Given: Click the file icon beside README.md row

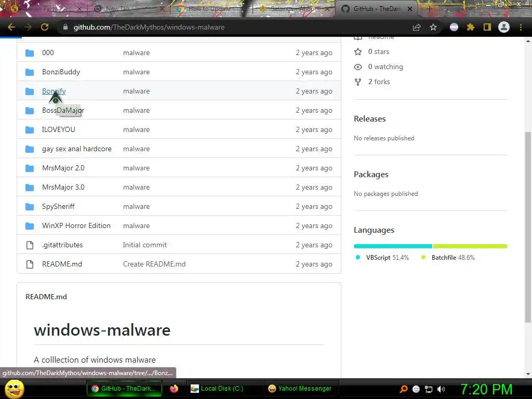Looking at the screenshot, I should coord(30,264).
